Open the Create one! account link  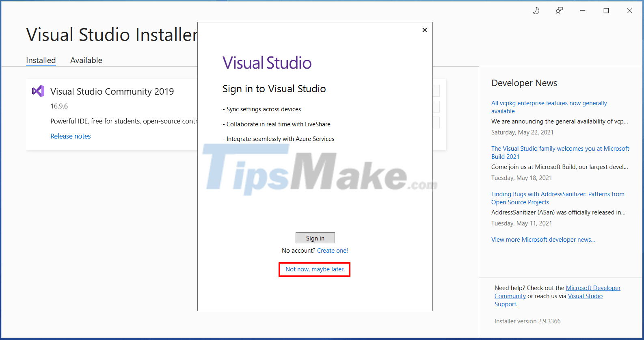[333, 251]
